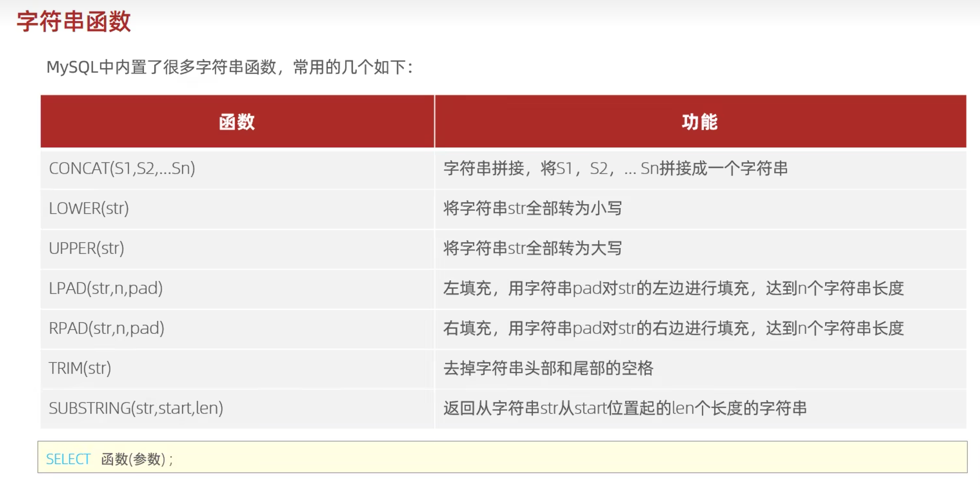Click the SELECT keyword in code box
980x496 pixels.
click(68, 459)
